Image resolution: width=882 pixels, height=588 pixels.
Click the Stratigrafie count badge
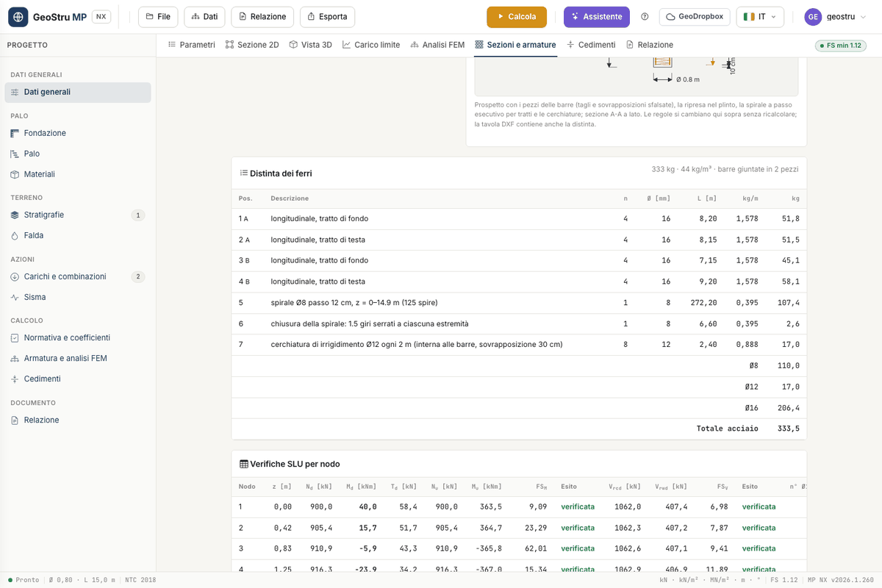137,215
